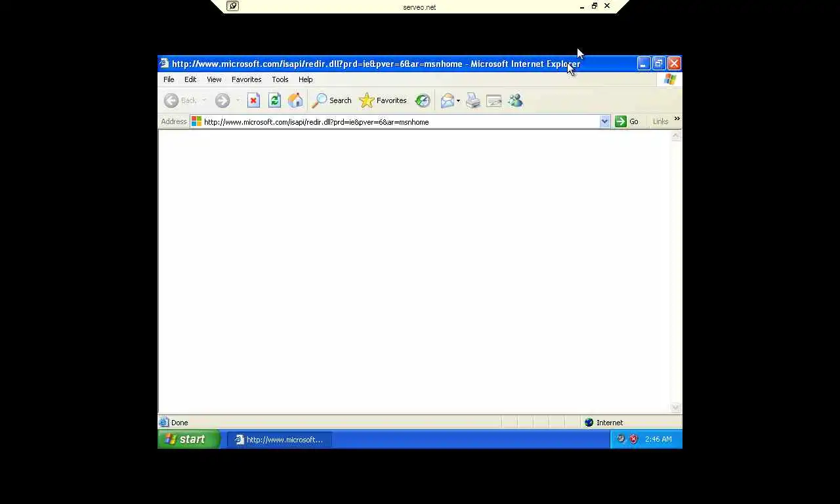Close the Internet Explorer window

point(674,64)
